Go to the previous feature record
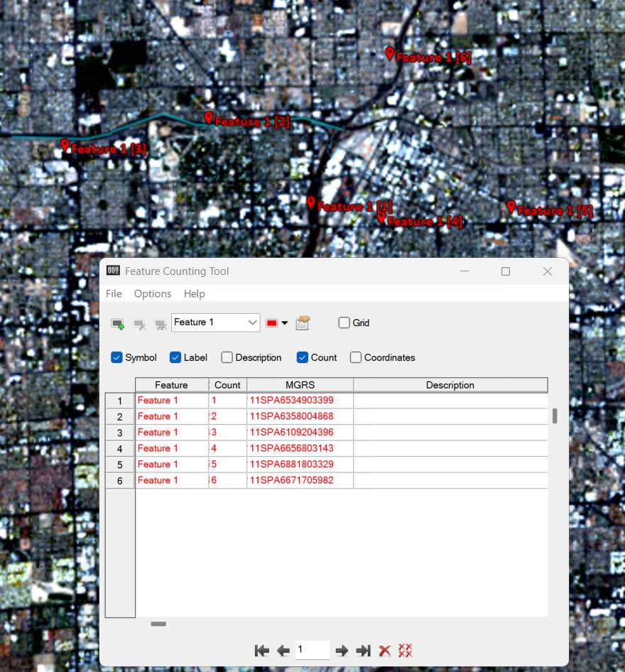The width and height of the screenshot is (625, 672). [x=283, y=650]
